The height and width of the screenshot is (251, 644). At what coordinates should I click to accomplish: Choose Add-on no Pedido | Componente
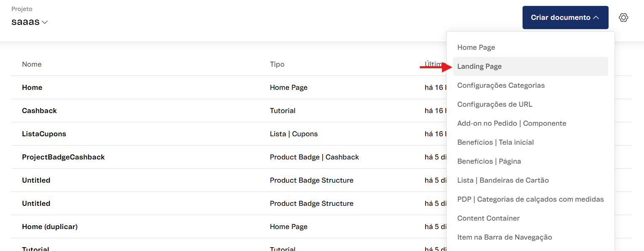click(x=511, y=123)
